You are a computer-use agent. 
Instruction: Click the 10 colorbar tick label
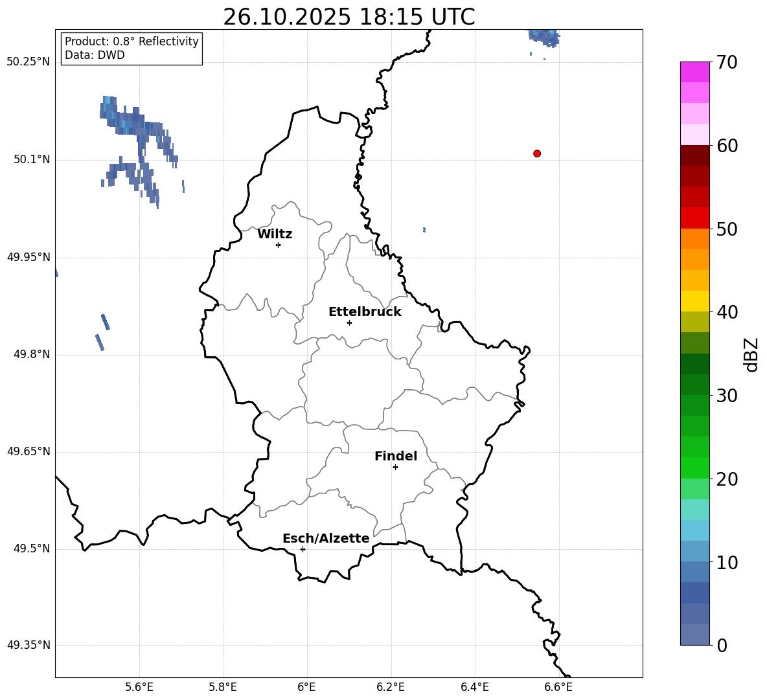727,562
